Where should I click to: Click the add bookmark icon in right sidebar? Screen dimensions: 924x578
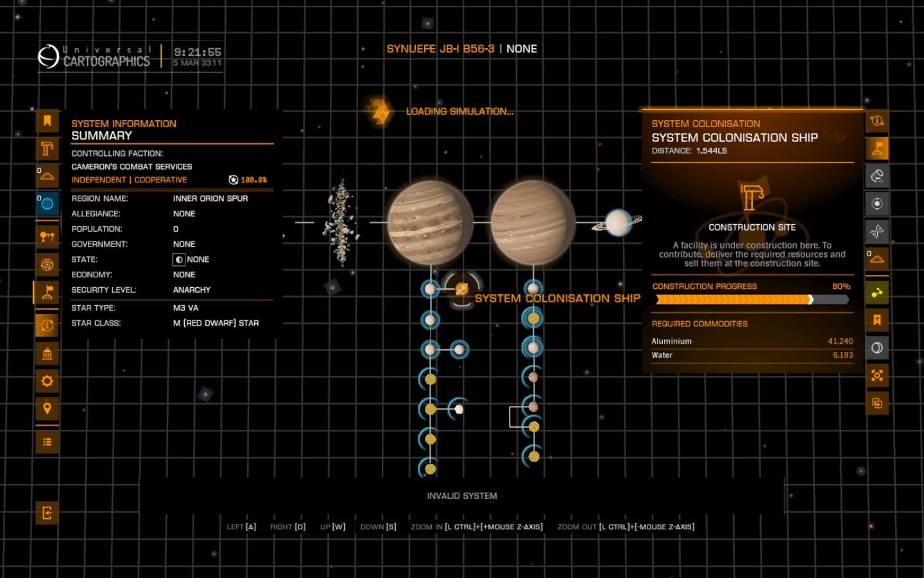pos(877,320)
